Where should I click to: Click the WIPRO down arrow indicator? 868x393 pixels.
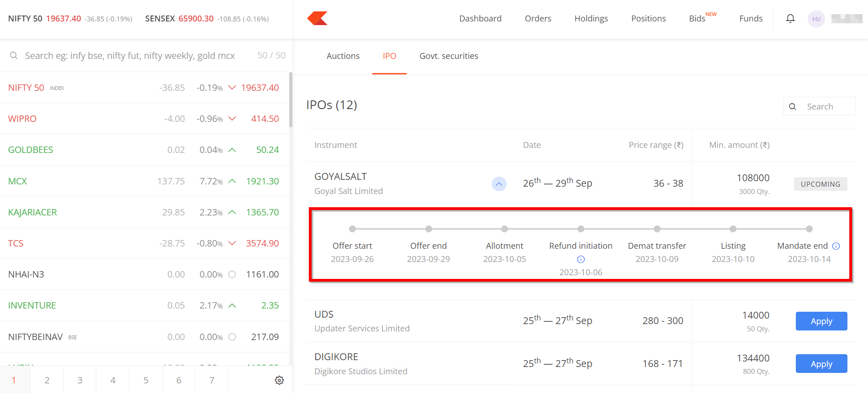(232, 119)
